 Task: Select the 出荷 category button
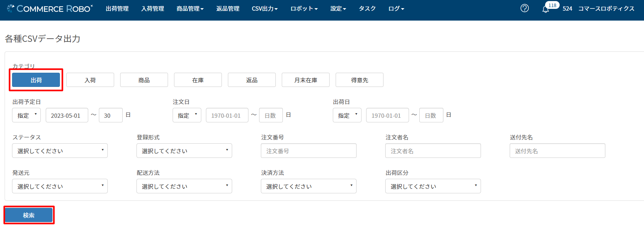(x=36, y=80)
